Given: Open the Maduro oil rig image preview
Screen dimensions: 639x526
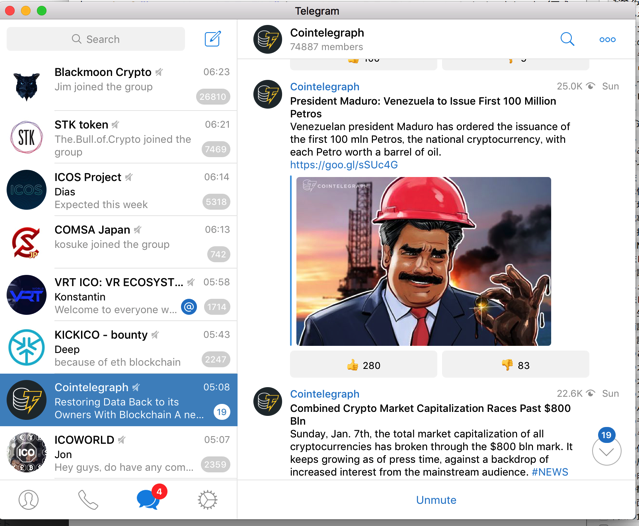Looking at the screenshot, I should click(x=423, y=261).
